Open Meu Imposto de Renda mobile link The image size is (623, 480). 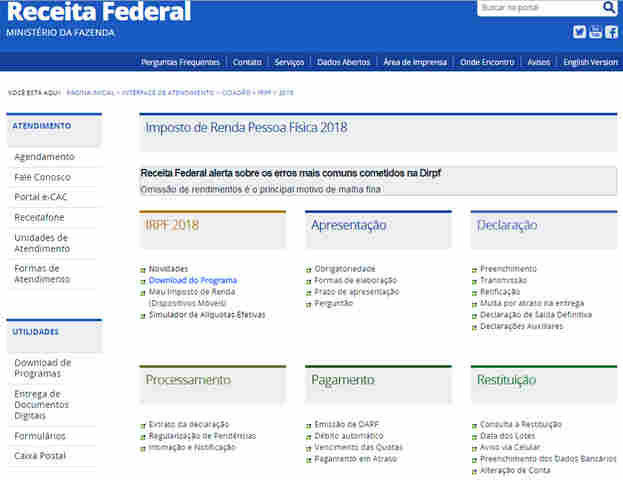[x=192, y=298]
